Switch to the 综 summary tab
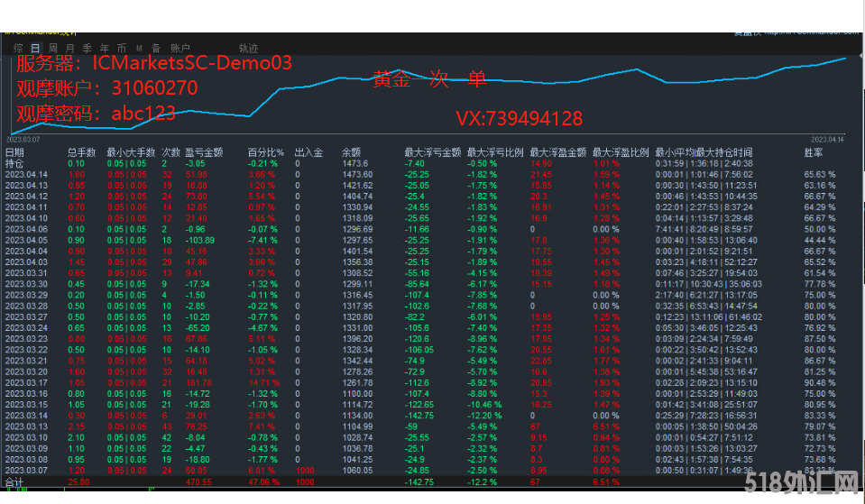Screen dimensions: 865x504 18,48
